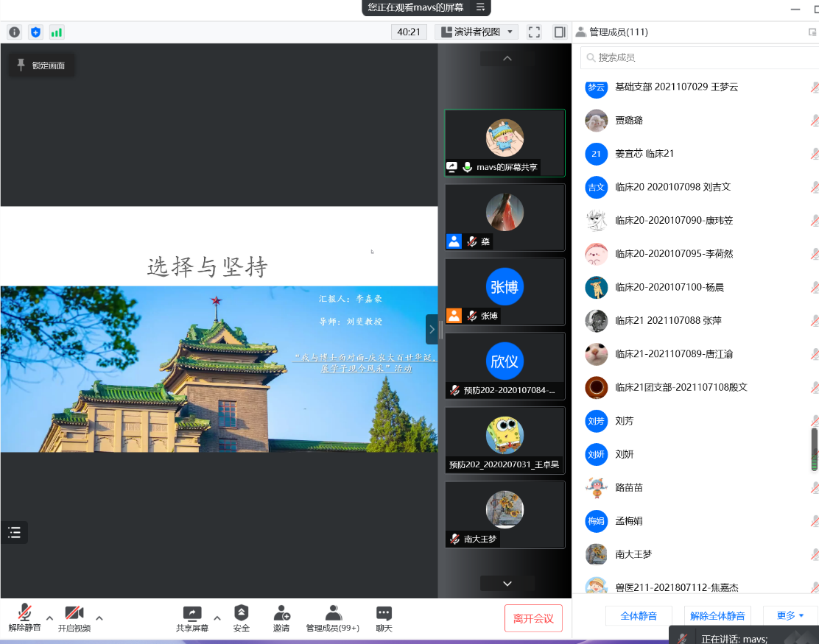
Task: Click the search members (搜索成员) field
Action: coord(696,57)
